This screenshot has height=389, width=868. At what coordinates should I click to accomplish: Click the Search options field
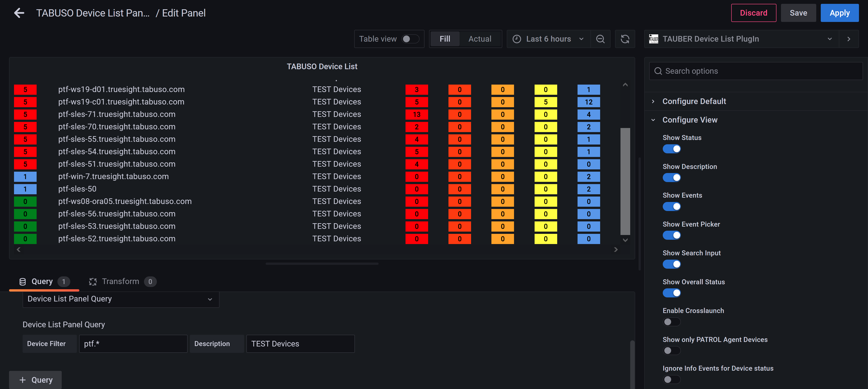[x=756, y=71]
